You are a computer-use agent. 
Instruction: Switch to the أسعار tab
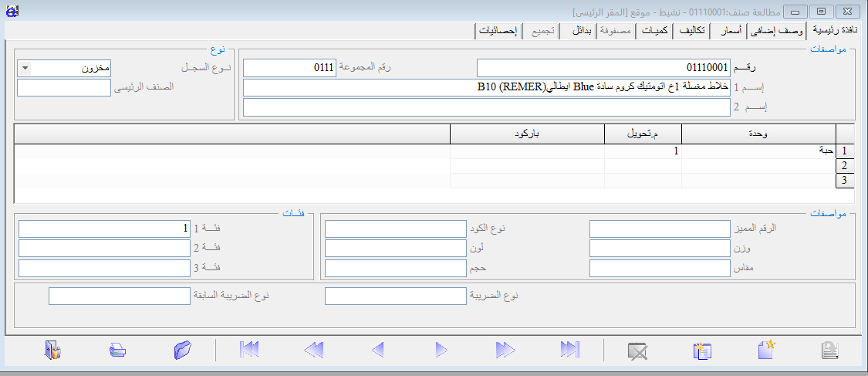(731, 31)
